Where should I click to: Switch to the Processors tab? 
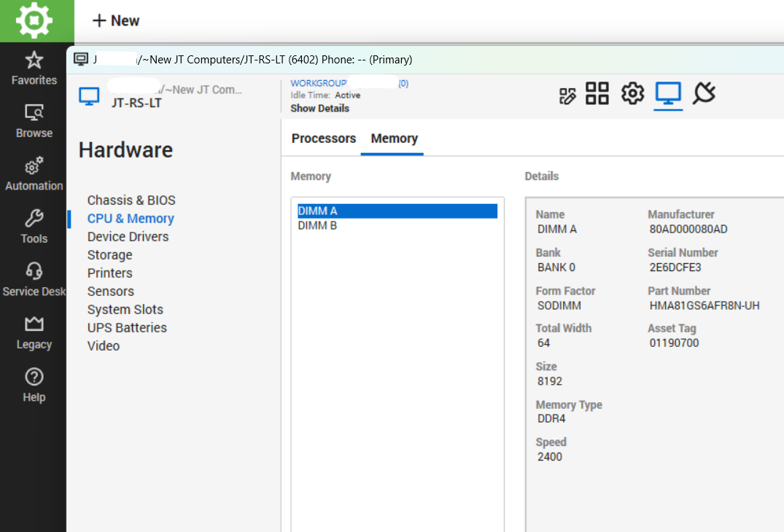click(324, 138)
